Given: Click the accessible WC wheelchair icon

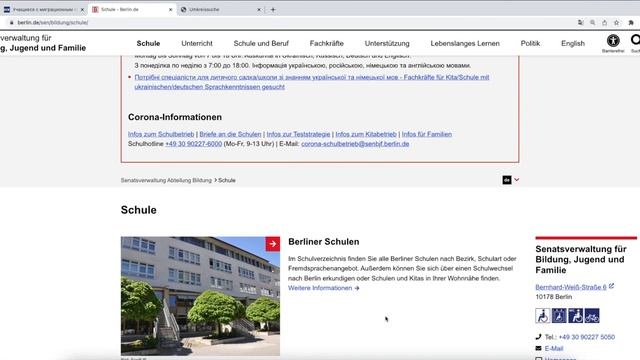Looking at the screenshot, I should click(576, 316).
